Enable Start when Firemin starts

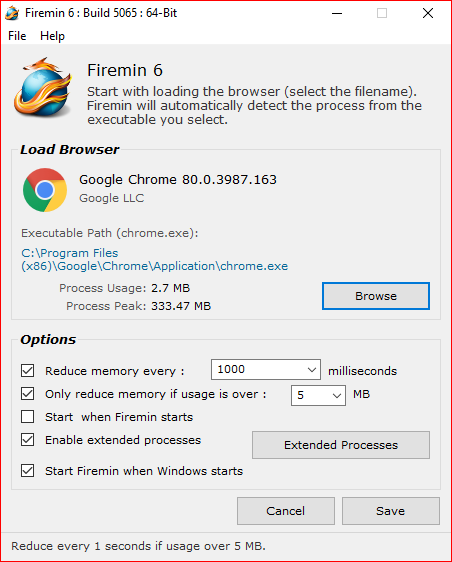click(28, 416)
